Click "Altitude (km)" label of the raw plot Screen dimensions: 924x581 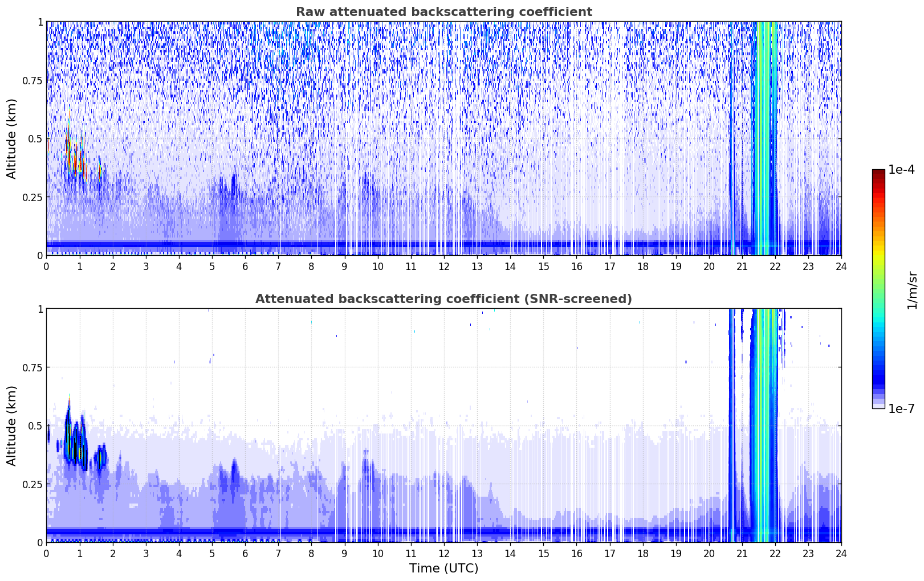point(12,138)
